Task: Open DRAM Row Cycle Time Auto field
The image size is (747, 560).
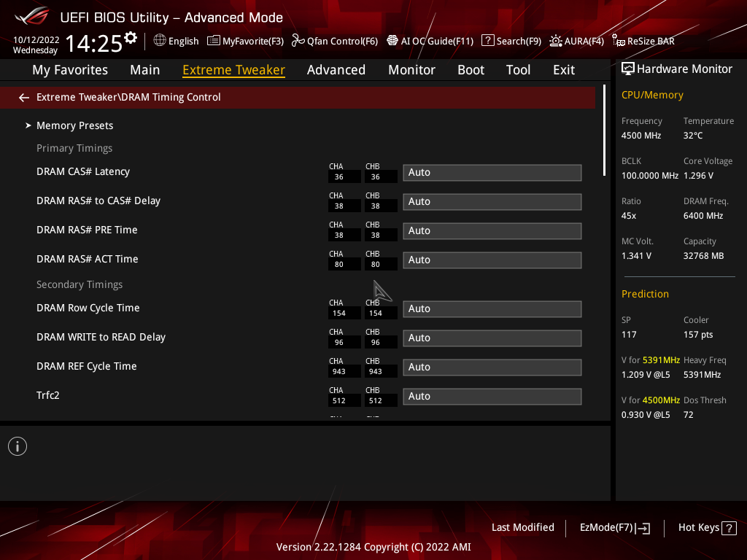Action: point(492,308)
